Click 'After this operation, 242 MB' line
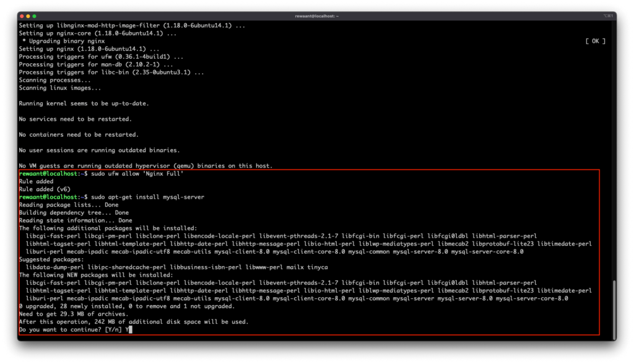The width and height of the screenshot is (634, 364). pos(134,322)
